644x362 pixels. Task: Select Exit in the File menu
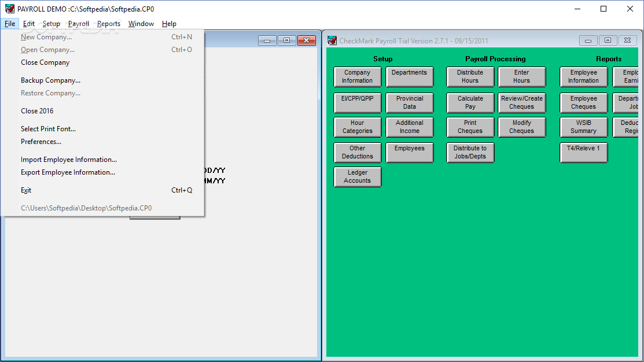point(102,190)
